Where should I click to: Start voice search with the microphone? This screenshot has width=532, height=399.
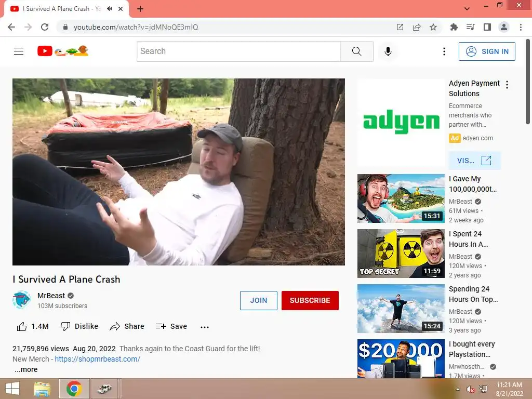click(x=388, y=51)
